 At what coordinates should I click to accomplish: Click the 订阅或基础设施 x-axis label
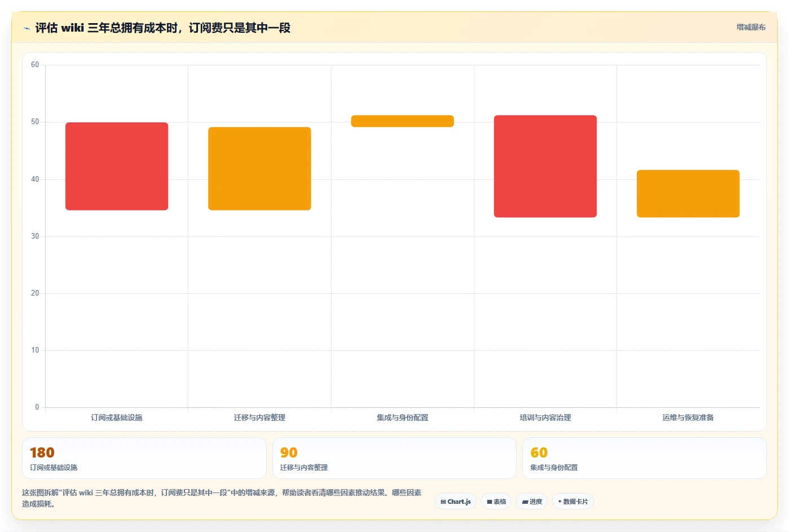(117, 417)
